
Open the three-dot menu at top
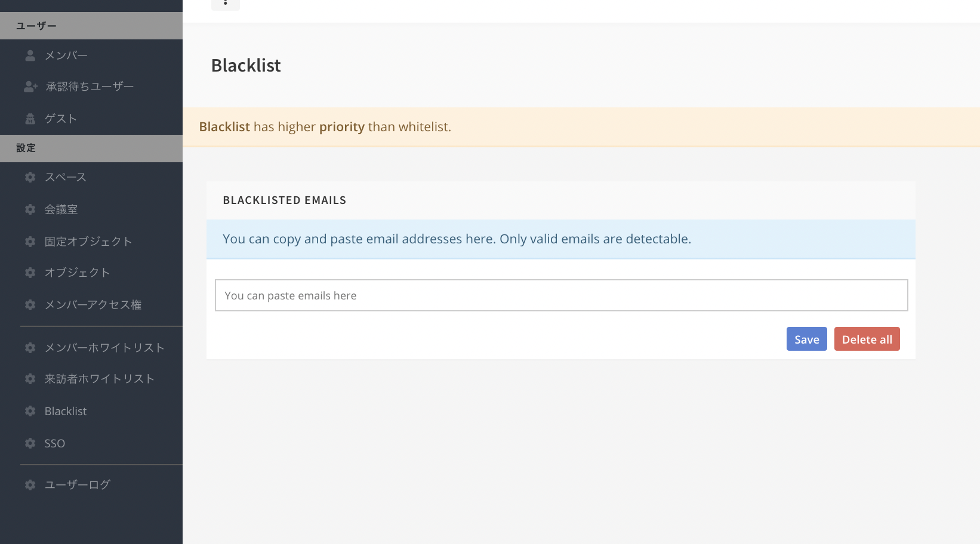click(226, 4)
